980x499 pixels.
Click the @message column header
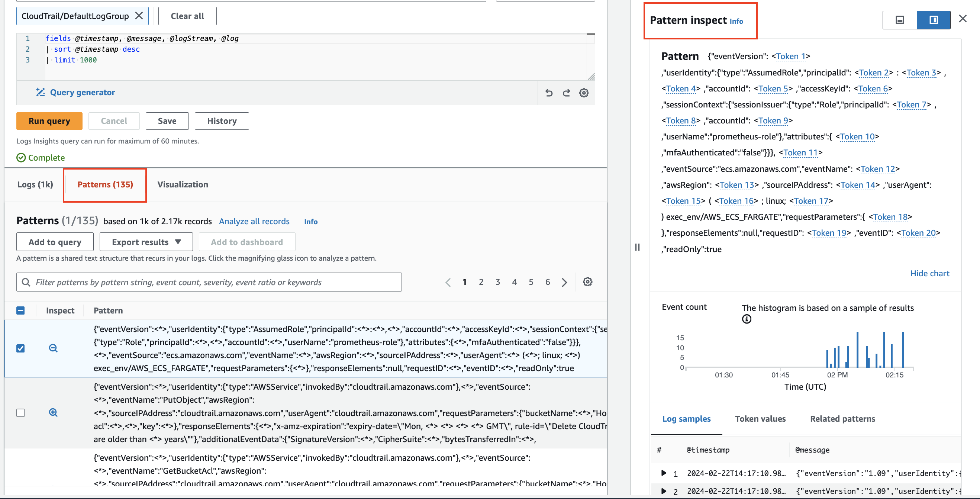pyautogui.click(x=812, y=450)
